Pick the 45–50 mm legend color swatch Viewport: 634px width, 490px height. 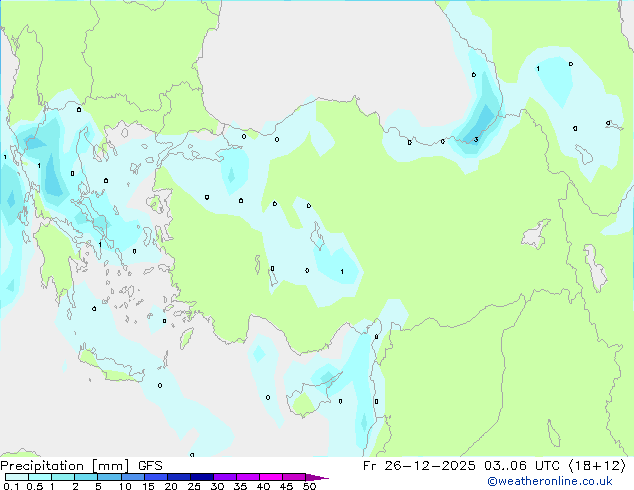(294, 477)
